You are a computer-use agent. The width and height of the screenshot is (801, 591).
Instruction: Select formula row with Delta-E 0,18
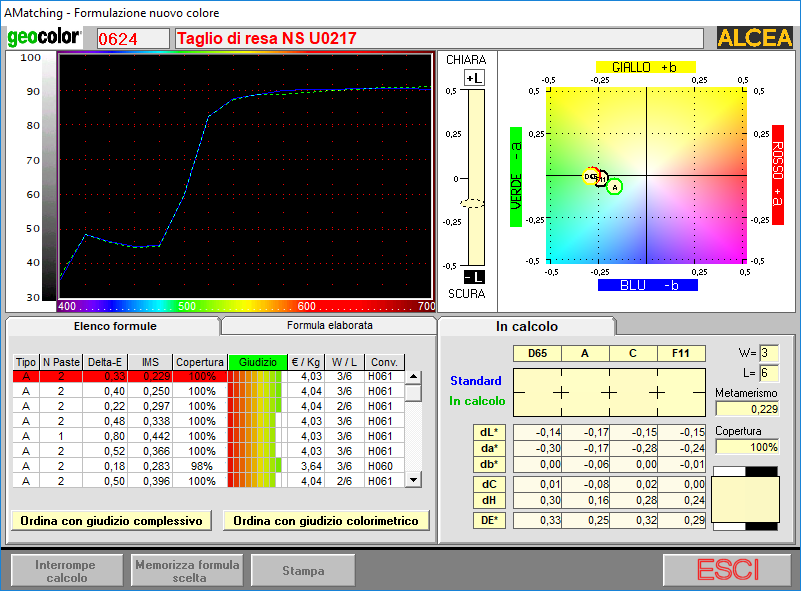pyautogui.click(x=208, y=466)
